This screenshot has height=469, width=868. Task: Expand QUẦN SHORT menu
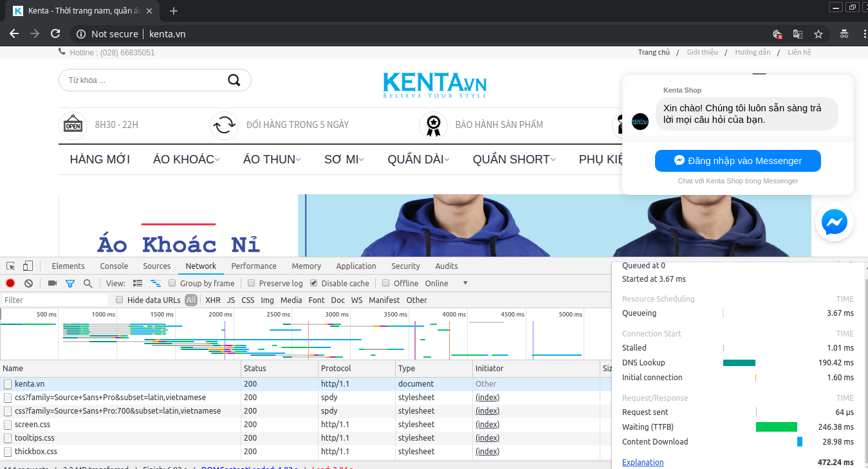click(x=514, y=160)
